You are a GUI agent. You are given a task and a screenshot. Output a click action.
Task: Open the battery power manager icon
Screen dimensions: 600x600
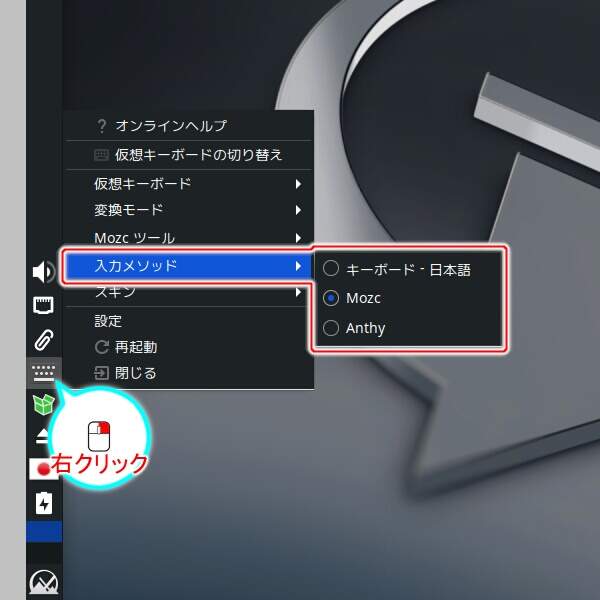point(44,503)
